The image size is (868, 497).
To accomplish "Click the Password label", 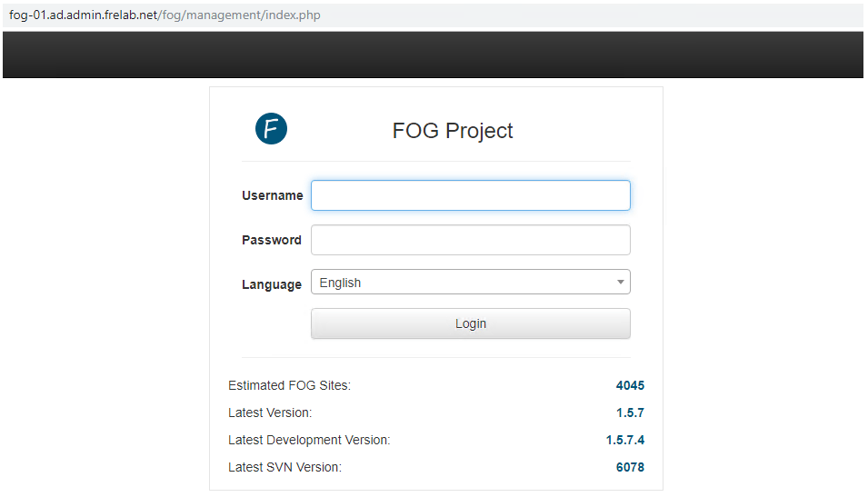I will click(272, 240).
